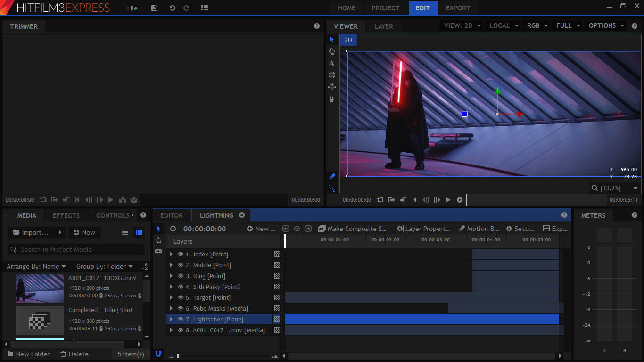Jump viewer to start frame
This screenshot has height=362, width=644.
[x=414, y=200]
